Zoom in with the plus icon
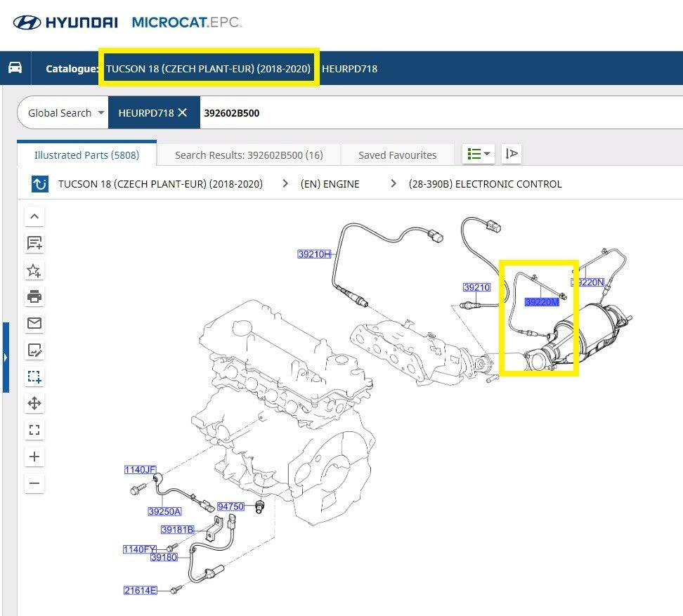This screenshot has height=616, width=683. point(34,457)
